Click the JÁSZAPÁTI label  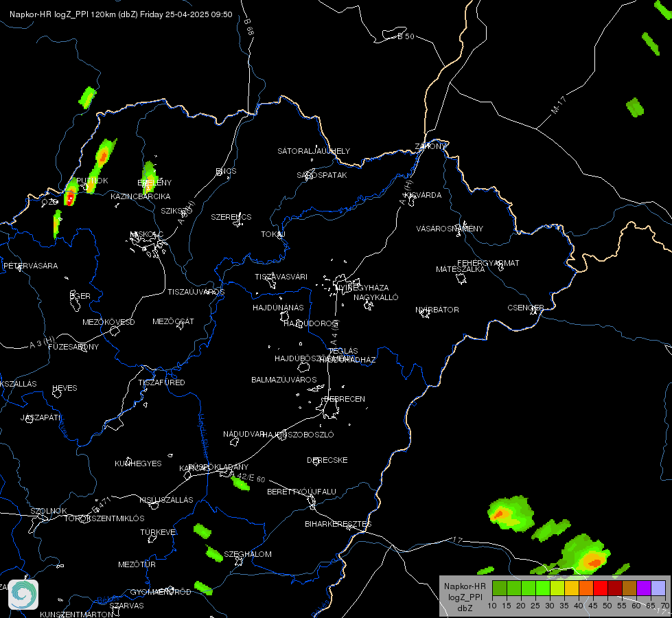pos(40,417)
